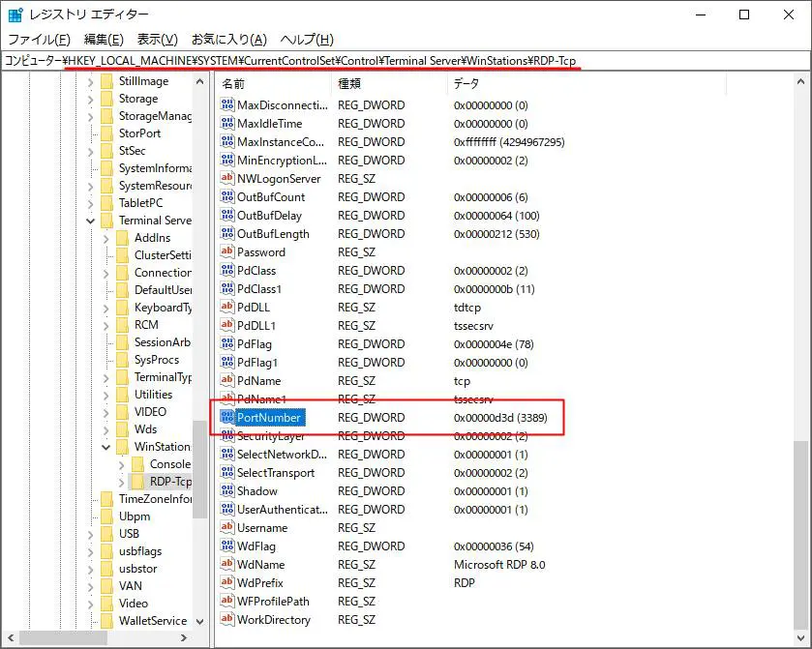Click the registry path address bar
This screenshot has height=649, width=812.
click(406, 61)
